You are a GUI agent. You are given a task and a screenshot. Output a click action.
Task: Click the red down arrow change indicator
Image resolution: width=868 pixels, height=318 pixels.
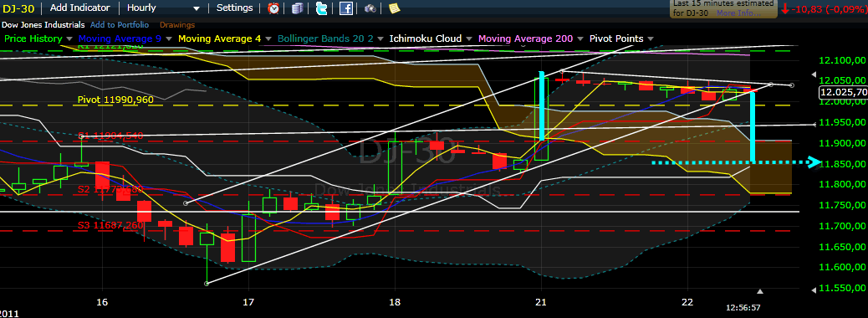[x=785, y=9]
